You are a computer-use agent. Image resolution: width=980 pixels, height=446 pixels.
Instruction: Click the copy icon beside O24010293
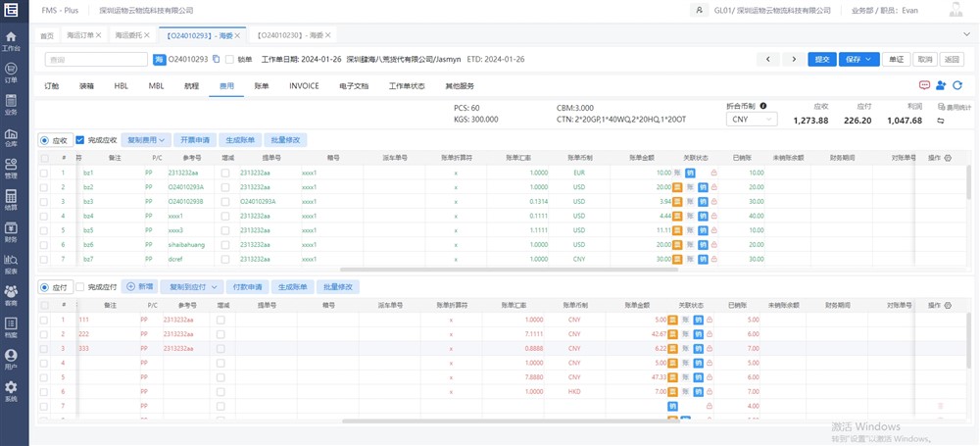coord(216,59)
